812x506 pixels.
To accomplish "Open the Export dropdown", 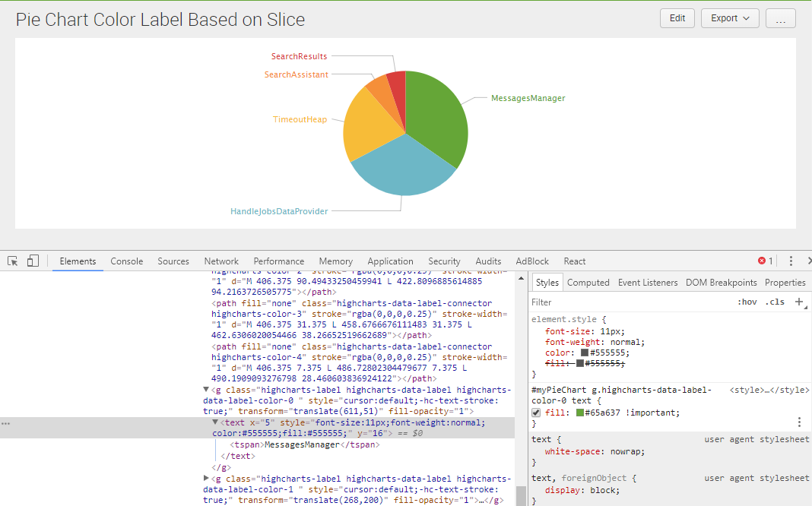I will [729, 18].
